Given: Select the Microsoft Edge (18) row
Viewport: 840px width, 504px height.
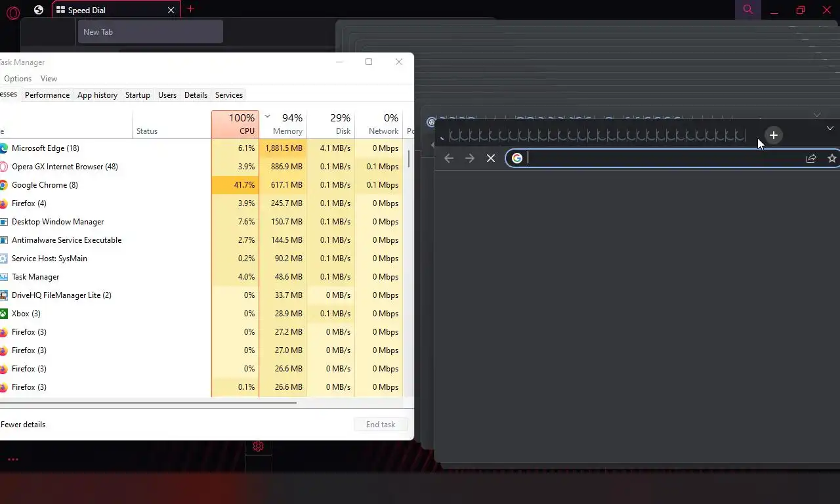Looking at the screenshot, I should click(x=201, y=148).
